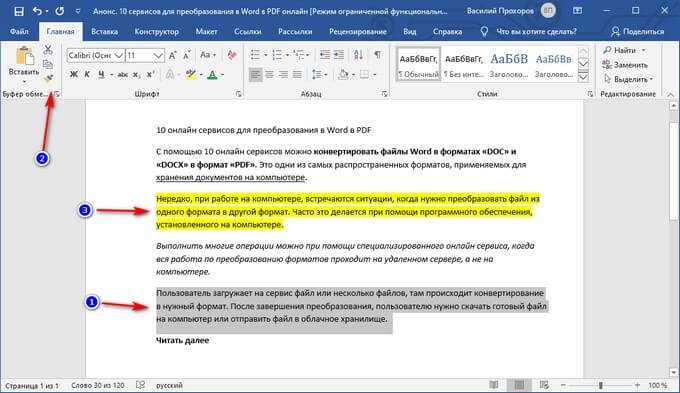This screenshot has height=393, width=680.
Task: Click the text effects outlined A icon
Action: [170, 75]
